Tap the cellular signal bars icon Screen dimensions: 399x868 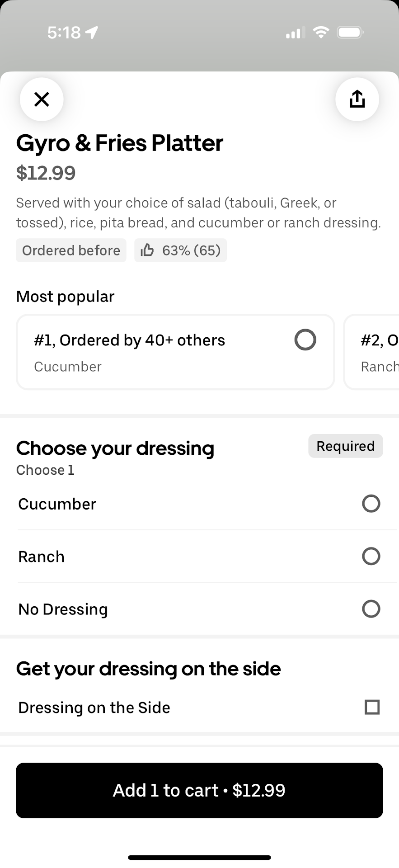(x=294, y=33)
